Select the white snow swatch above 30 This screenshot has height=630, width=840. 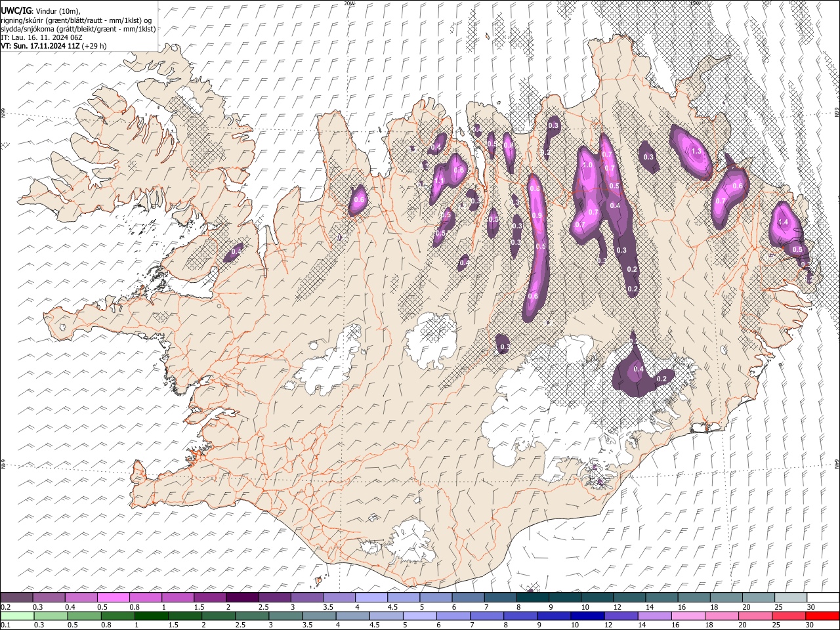[x=823, y=597]
